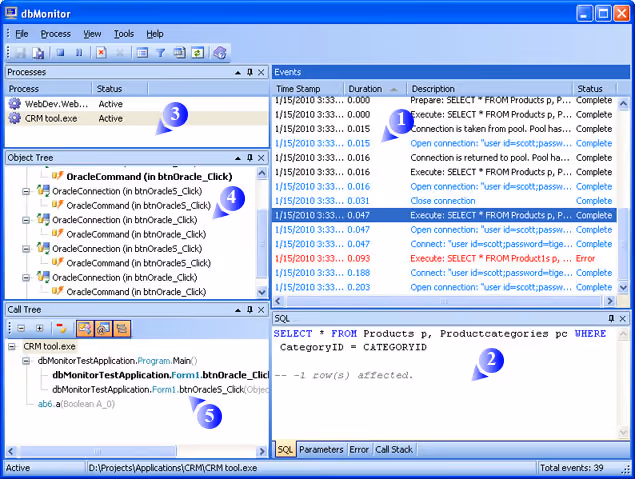Viewport: 635px width, 479px height.
Task: Click the Status column header in Processes panel
Action: (x=120, y=89)
